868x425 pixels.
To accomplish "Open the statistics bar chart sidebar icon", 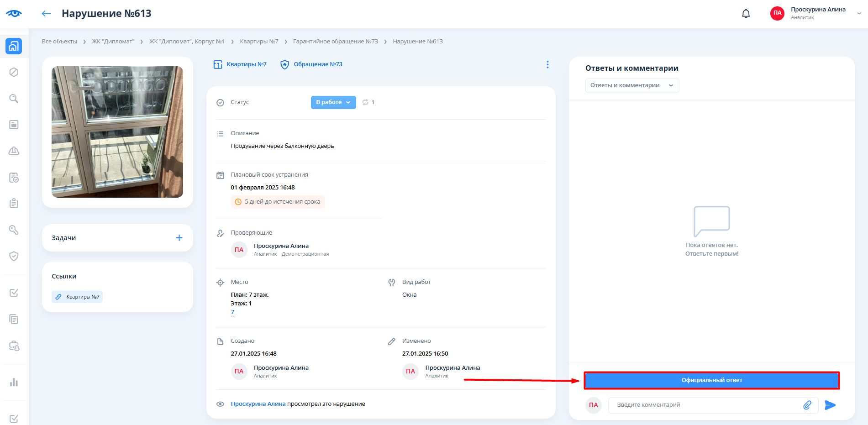I will pyautogui.click(x=14, y=382).
